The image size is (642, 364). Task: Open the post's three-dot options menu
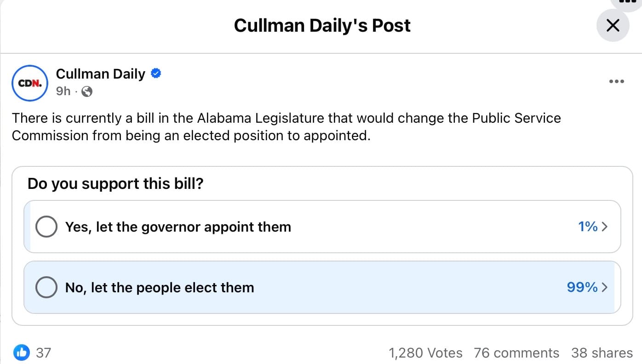[x=616, y=81]
